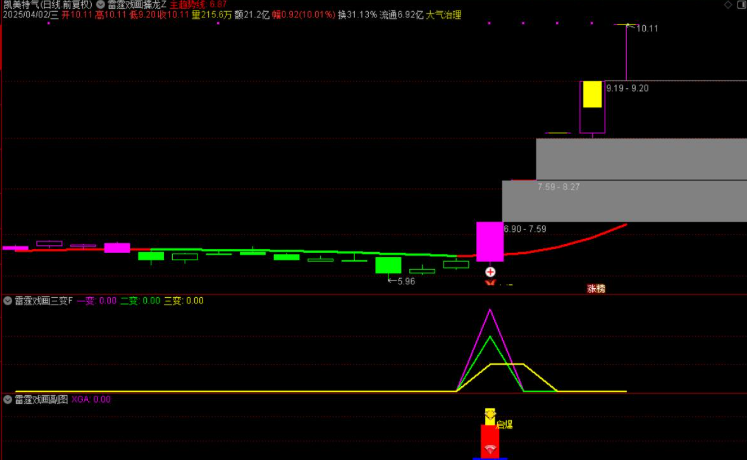Click the 涨榜 badge near the price axis
This screenshot has height=460, width=747.
[596, 288]
